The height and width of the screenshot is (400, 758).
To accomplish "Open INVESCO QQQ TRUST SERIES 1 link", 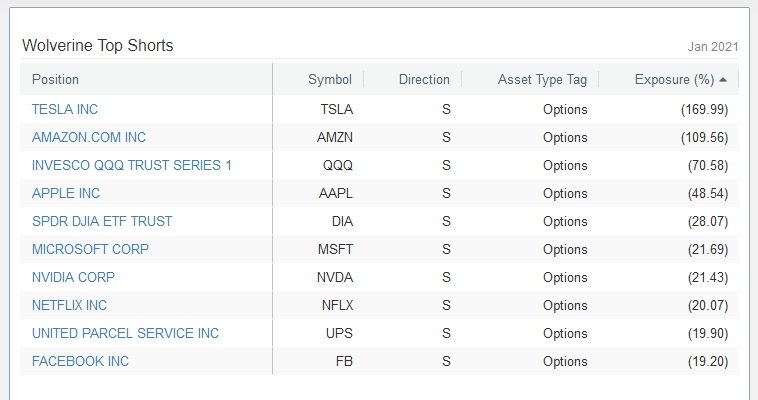I will [132, 165].
